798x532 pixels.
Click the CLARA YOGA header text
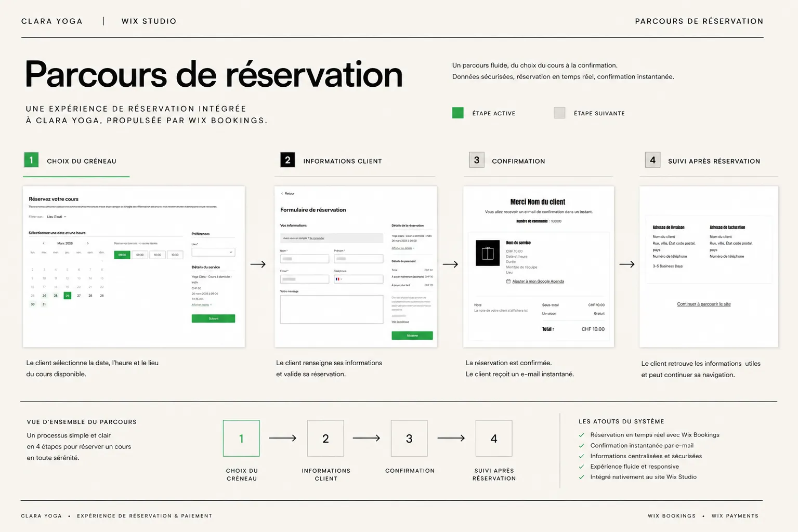pyautogui.click(x=52, y=21)
